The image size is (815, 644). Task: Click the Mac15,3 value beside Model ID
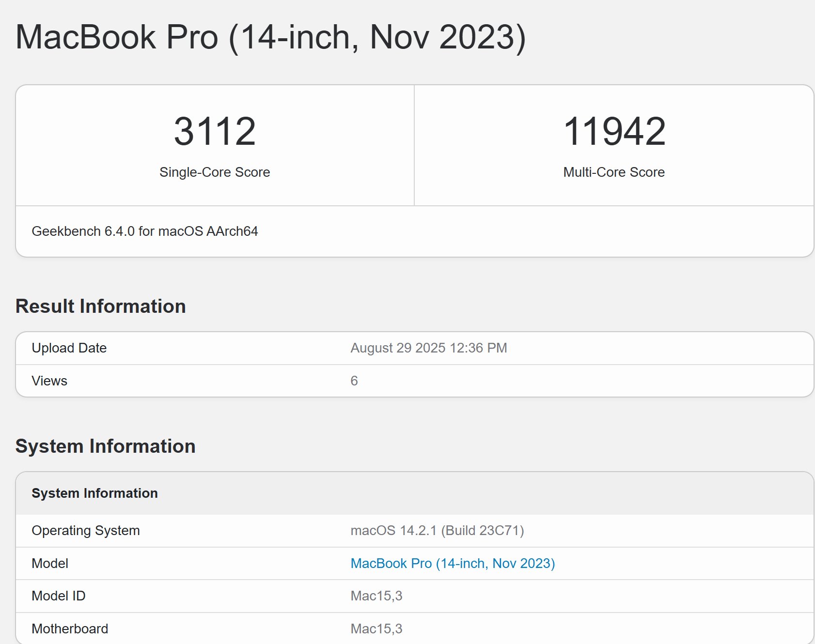point(376,596)
